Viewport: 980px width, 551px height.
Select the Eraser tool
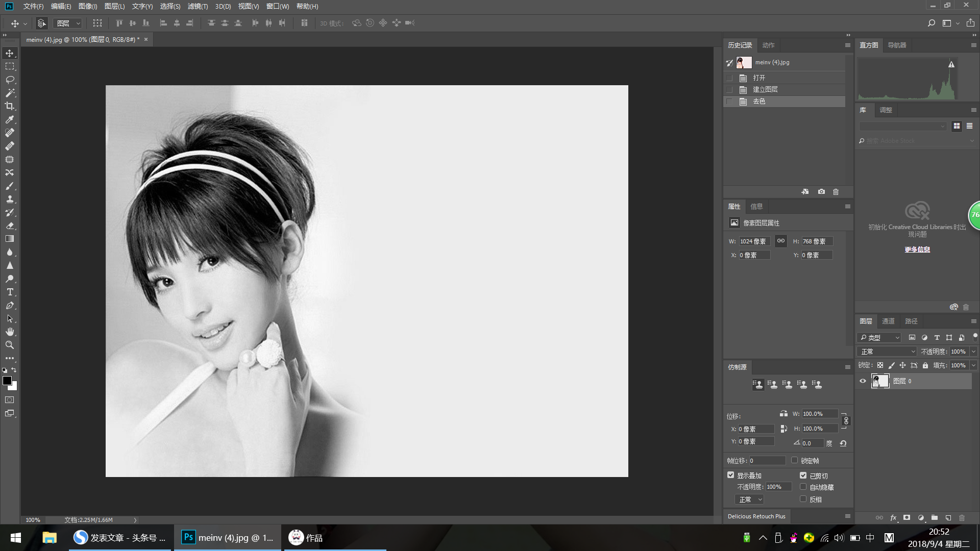coord(10,226)
